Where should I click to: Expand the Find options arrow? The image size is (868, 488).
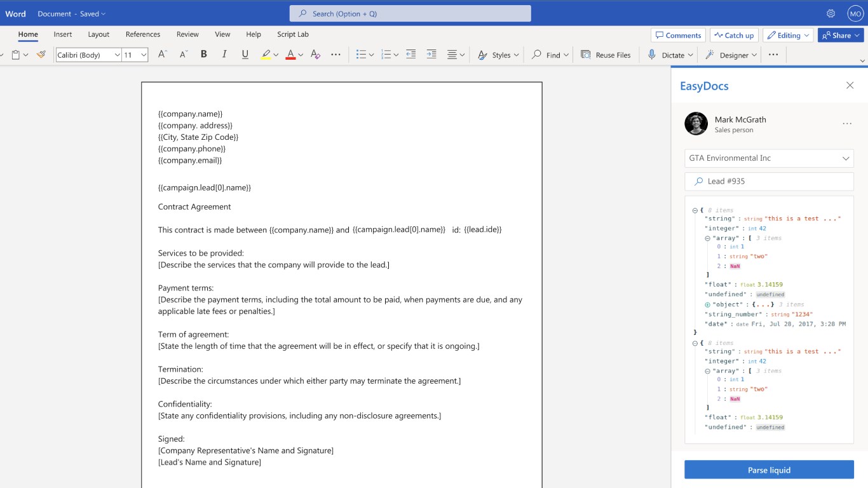pyautogui.click(x=566, y=55)
